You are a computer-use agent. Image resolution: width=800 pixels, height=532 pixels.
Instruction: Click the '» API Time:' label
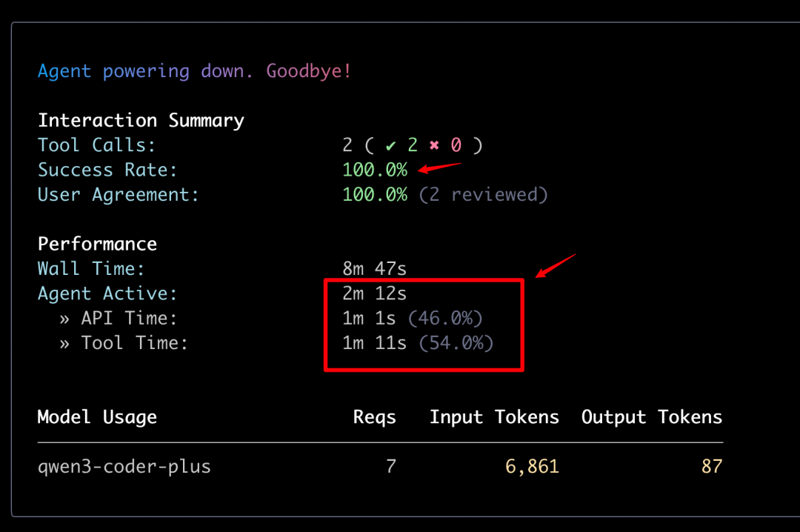(x=119, y=319)
